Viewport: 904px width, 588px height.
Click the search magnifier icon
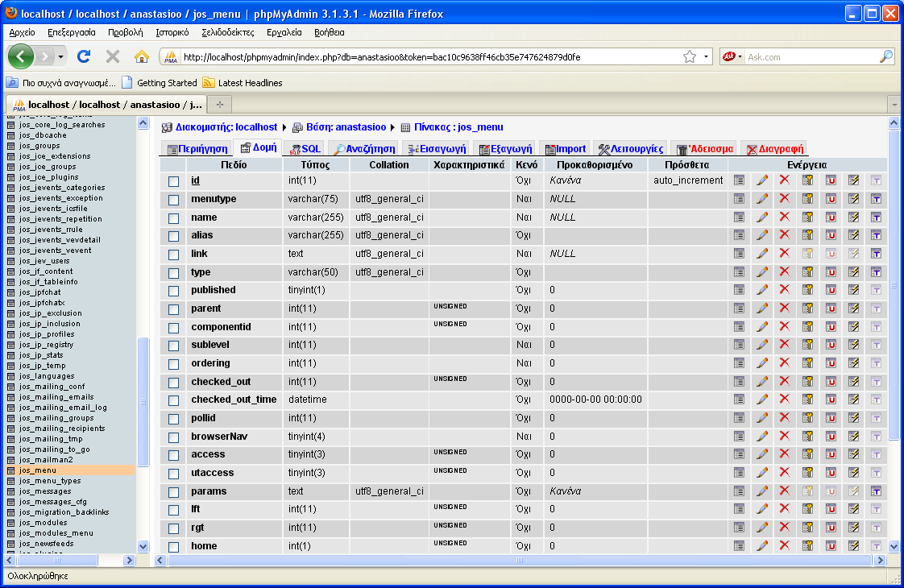click(886, 56)
